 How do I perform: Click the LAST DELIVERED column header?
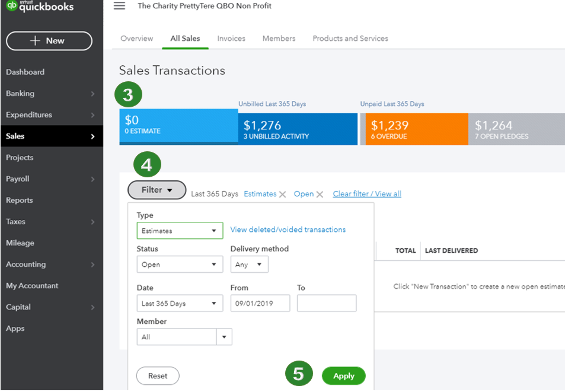(451, 250)
